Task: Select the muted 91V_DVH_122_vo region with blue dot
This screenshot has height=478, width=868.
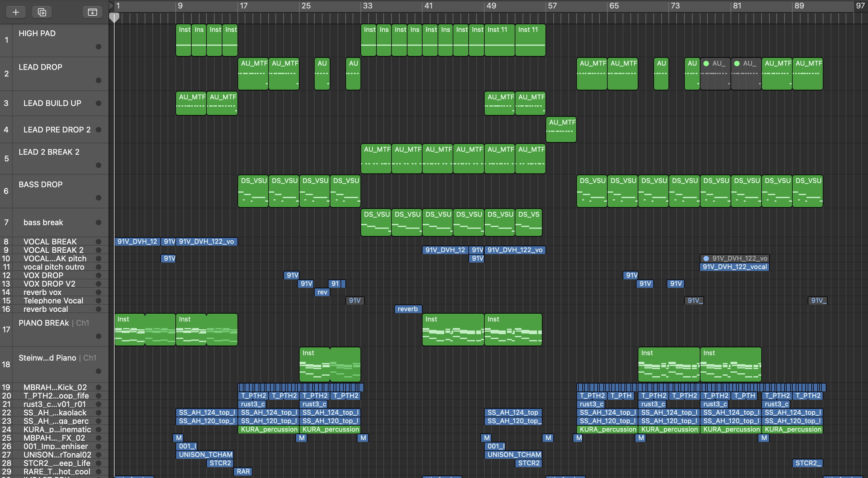Action: click(x=734, y=258)
